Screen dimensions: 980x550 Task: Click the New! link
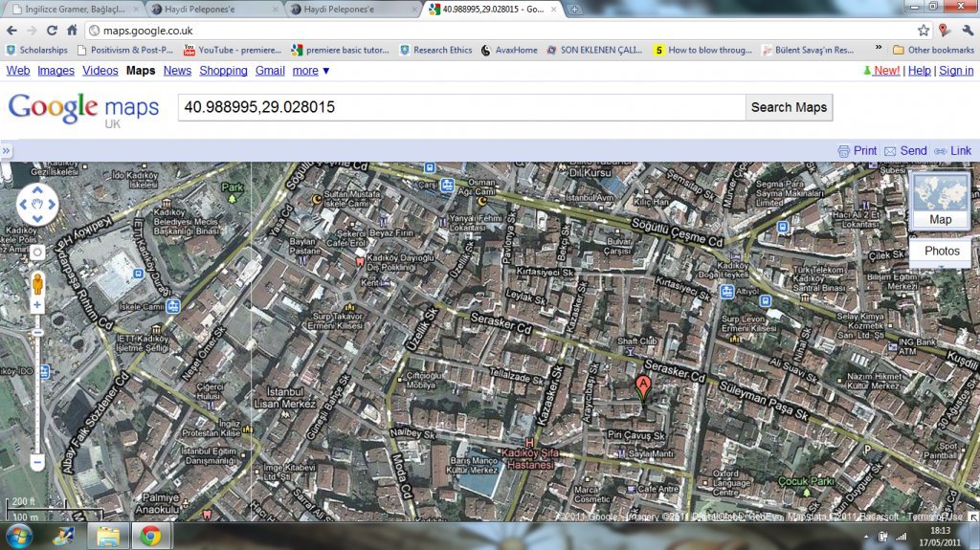pos(886,71)
